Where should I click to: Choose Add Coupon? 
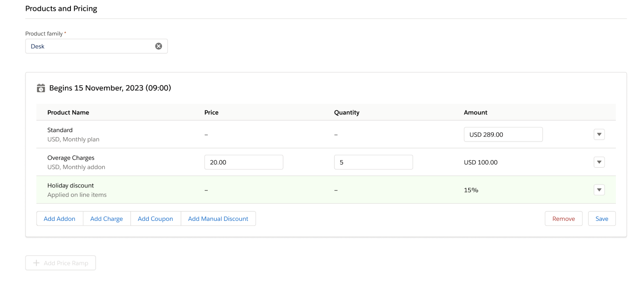tap(156, 219)
